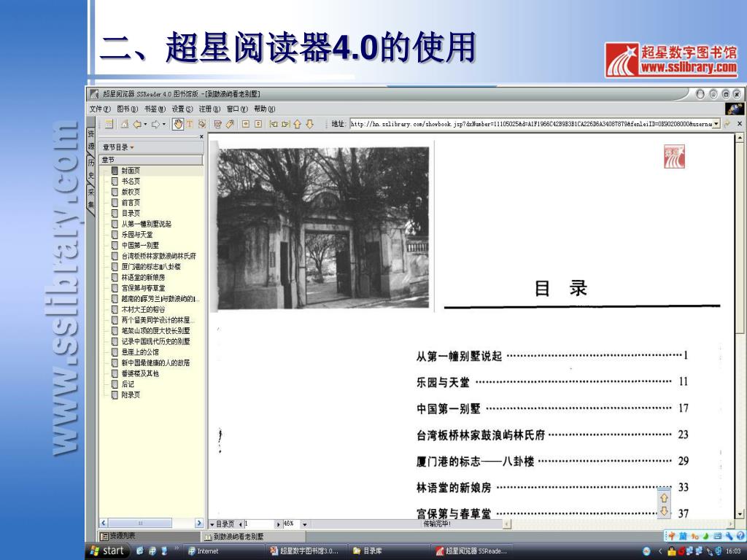The height and width of the screenshot is (560, 747).
Task: Open the 设置(S) menu
Action: [182, 109]
